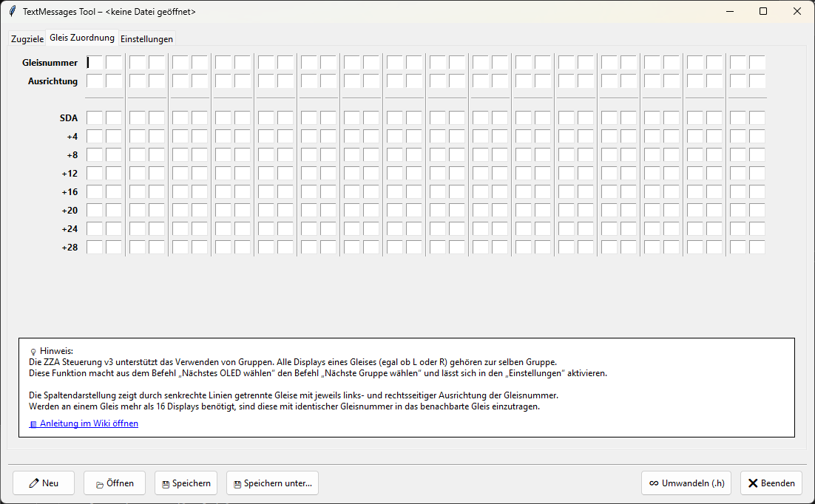Click the feather app icon in title bar
The width and height of the screenshot is (815, 504).
click(12, 12)
